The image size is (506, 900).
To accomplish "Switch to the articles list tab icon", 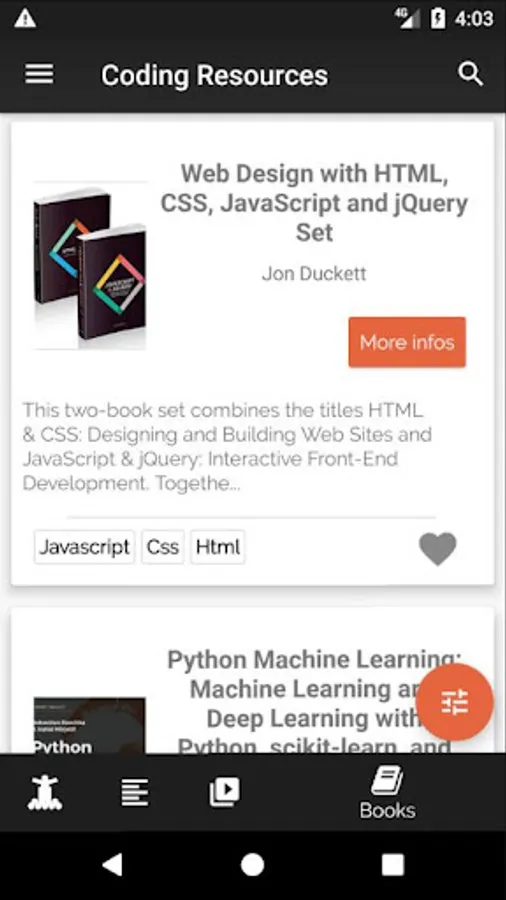I will (x=135, y=793).
